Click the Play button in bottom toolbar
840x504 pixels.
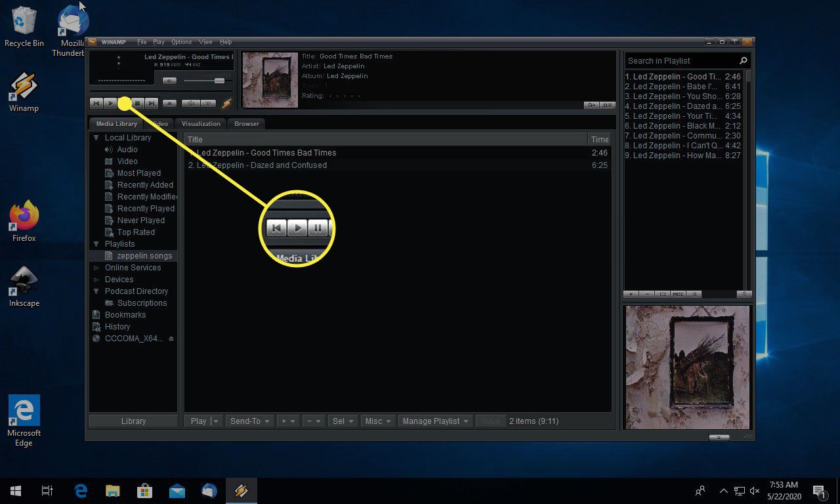click(x=198, y=421)
